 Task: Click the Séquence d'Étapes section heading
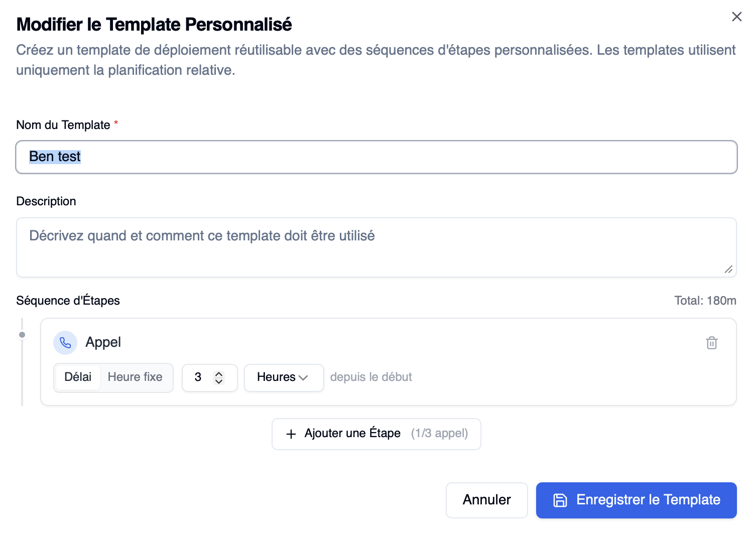coord(68,301)
